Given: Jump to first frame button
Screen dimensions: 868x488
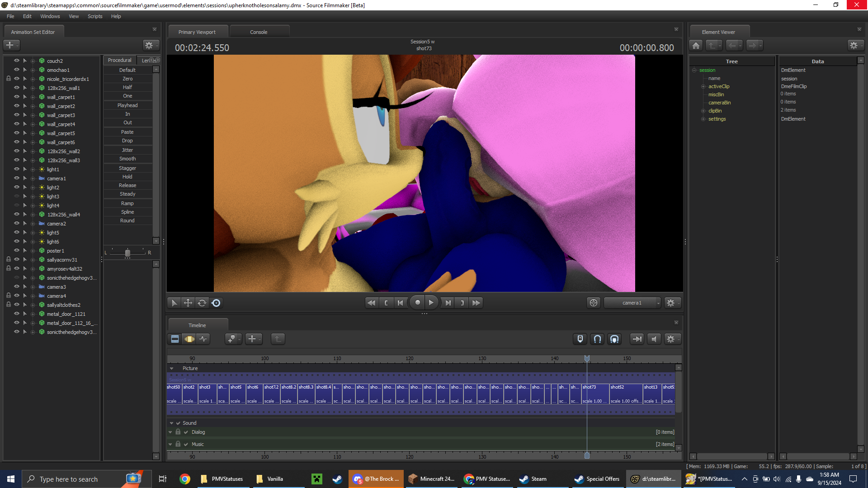Looking at the screenshot, I should (372, 303).
